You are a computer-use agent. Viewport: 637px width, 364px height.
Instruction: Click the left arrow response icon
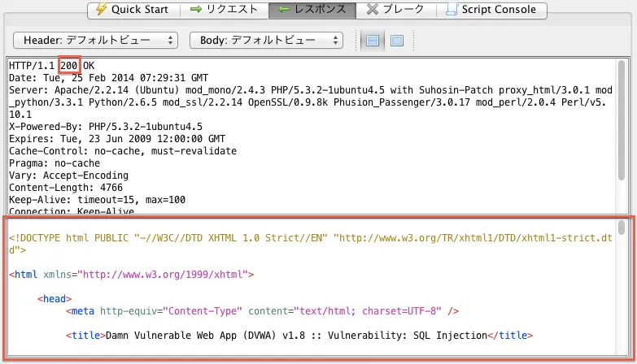pyautogui.click(x=282, y=10)
